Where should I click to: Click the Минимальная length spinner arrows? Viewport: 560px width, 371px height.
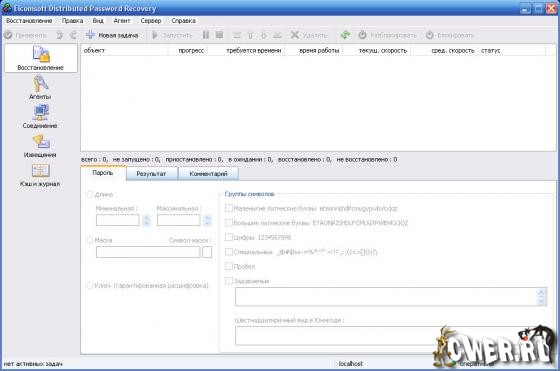(146, 220)
